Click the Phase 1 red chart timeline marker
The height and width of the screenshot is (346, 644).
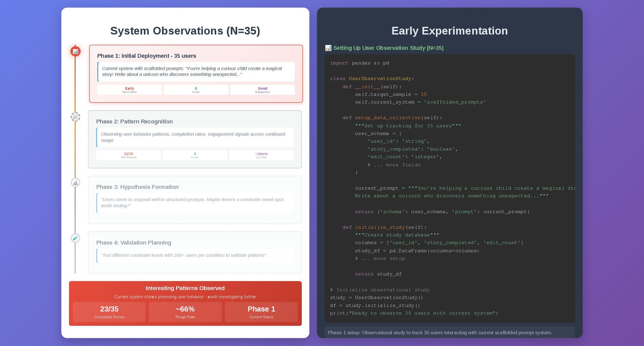pos(75,51)
